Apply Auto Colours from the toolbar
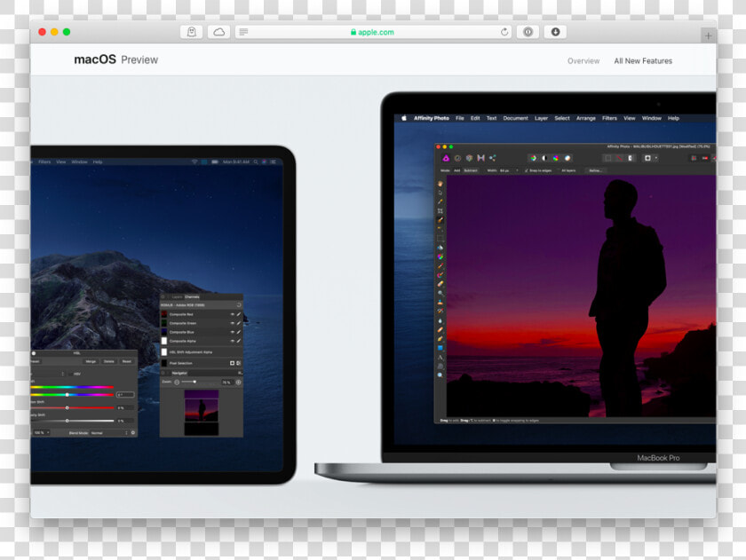Viewport: 746px width, 560px height. [x=556, y=158]
